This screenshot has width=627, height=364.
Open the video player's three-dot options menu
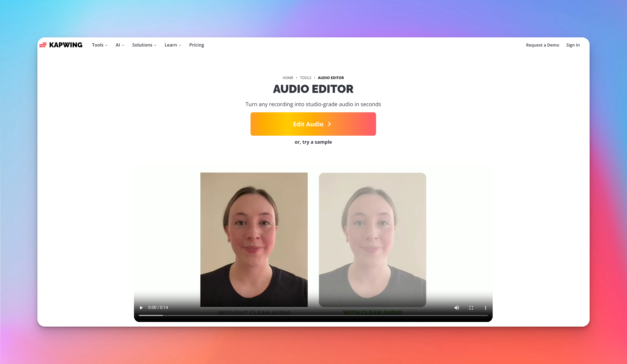click(485, 308)
